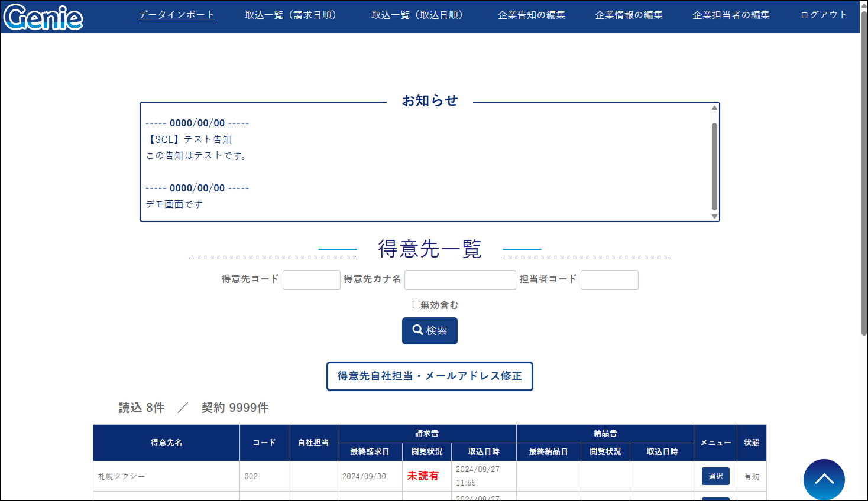
Task: Click the 状態 column header
Action: click(752, 443)
